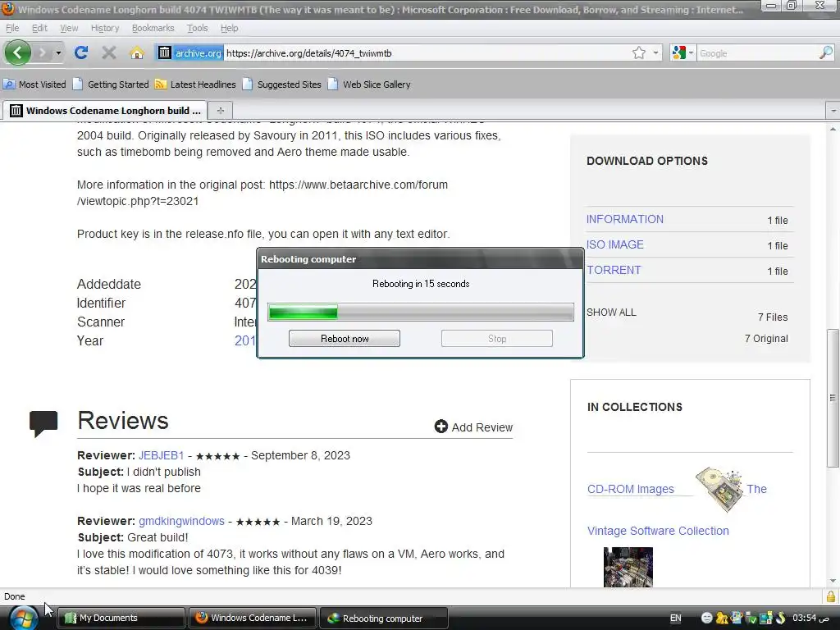Switch to the Firefox Windows Codename taskbar button
This screenshot has width=840, height=630.
click(252, 619)
